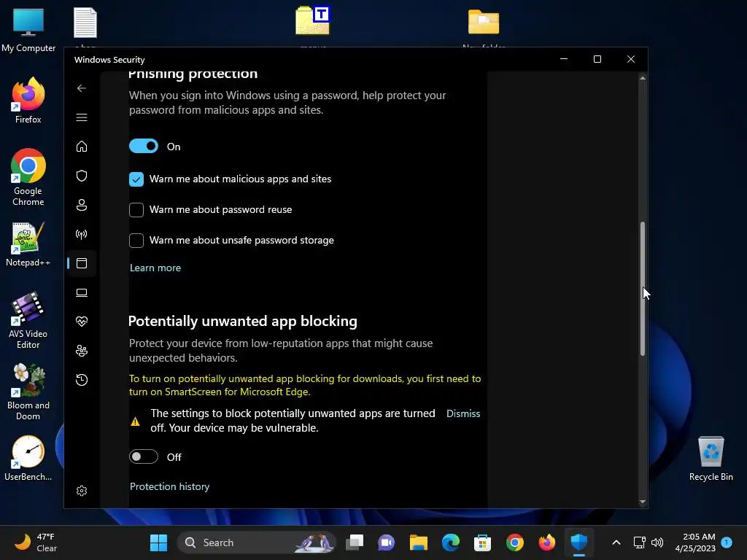747x560 pixels.
Task: Select the New folder desktop icon
Action: tap(484, 23)
